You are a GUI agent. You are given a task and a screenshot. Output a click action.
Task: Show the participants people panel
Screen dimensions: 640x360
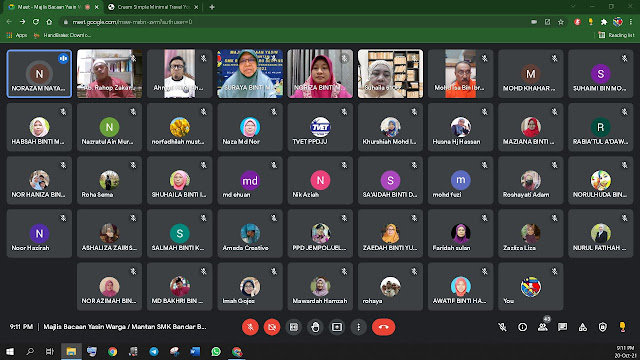coord(542,327)
